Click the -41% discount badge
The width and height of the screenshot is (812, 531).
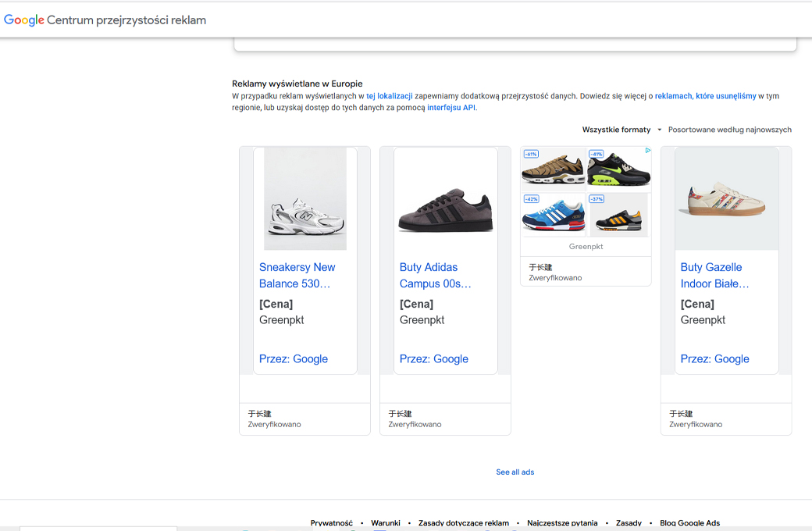coord(597,154)
